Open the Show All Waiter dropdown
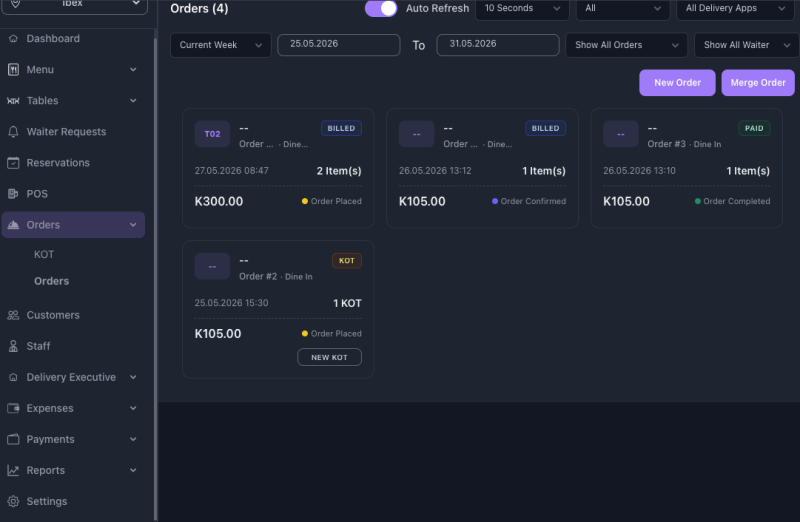This screenshot has height=522, width=800. point(747,45)
